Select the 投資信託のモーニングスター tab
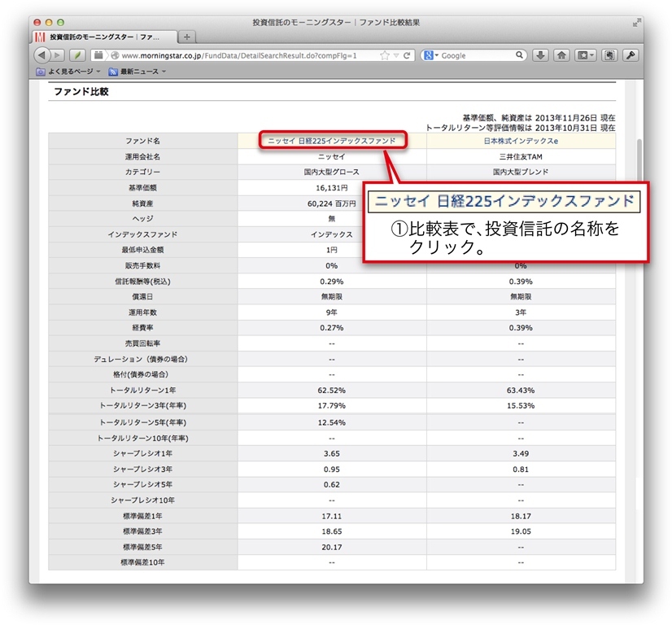This screenshot has width=672, height=625. [x=104, y=37]
